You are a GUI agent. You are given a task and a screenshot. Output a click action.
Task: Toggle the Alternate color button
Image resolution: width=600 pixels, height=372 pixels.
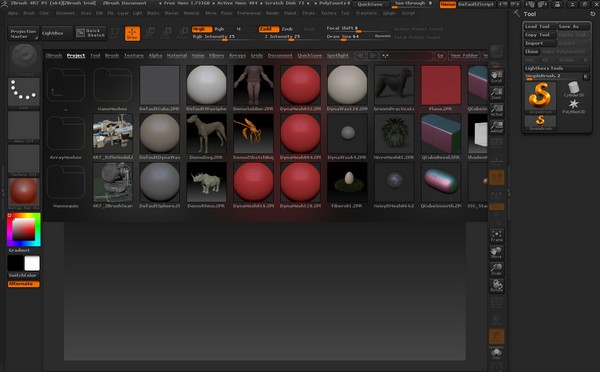tap(23, 284)
